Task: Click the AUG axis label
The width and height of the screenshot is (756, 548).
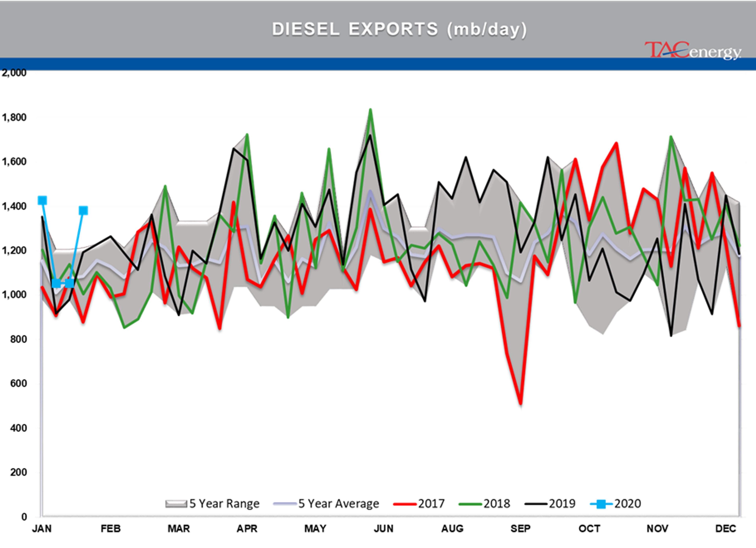Action: tap(452, 529)
